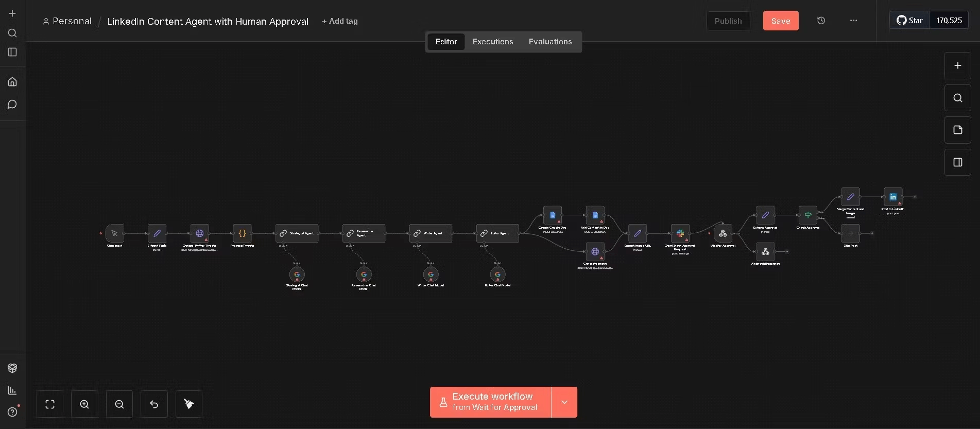
Task: Switch to the Editor tab
Action: point(446,42)
